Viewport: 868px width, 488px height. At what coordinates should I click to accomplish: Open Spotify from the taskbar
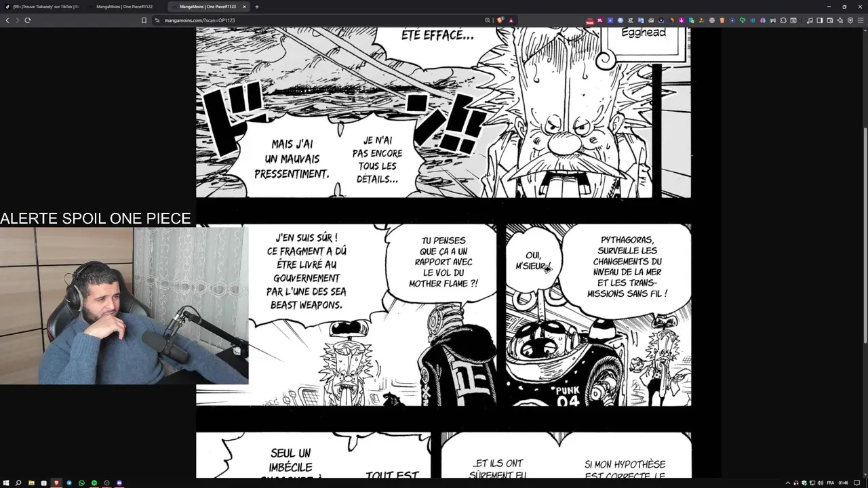pyautogui.click(x=94, y=483)
